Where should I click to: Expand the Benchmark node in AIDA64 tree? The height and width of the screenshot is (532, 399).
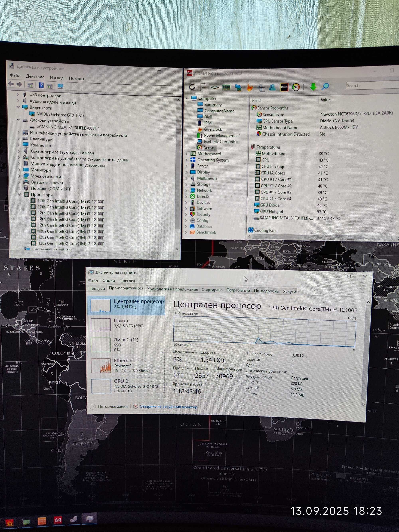(186, 232)
